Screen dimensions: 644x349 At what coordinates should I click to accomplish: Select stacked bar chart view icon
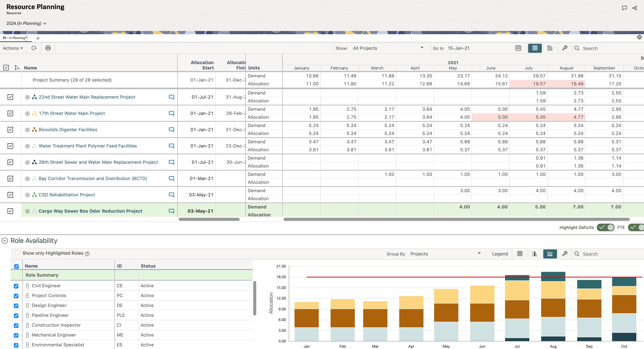click(x=550, y=254)
